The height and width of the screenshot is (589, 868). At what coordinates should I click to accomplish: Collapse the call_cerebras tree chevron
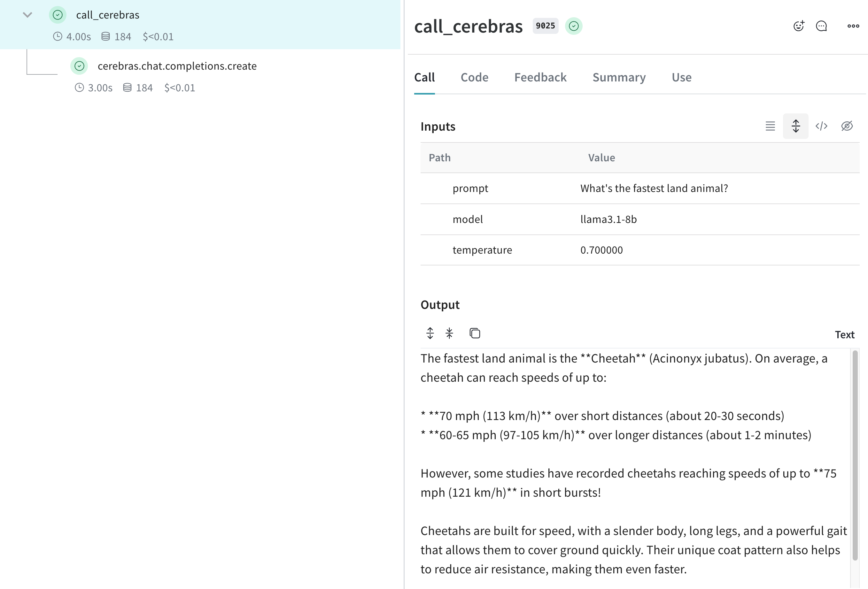tap(27, 15)
